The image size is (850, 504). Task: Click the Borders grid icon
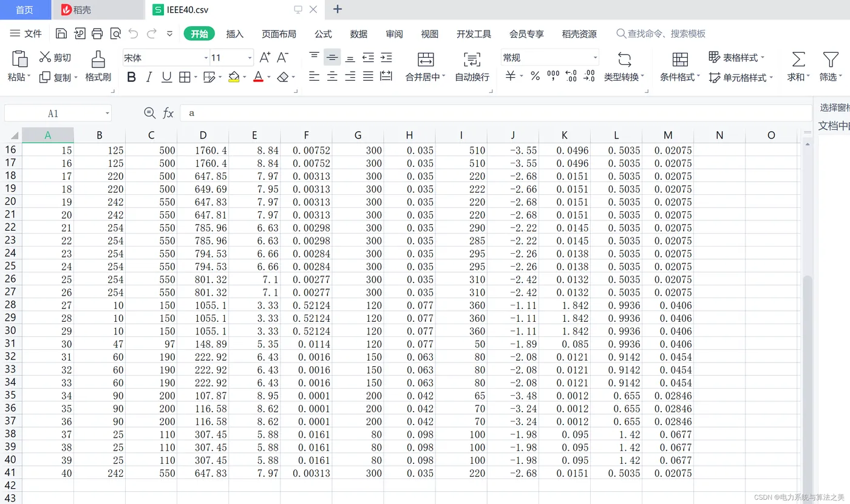[x=184, y=77]
